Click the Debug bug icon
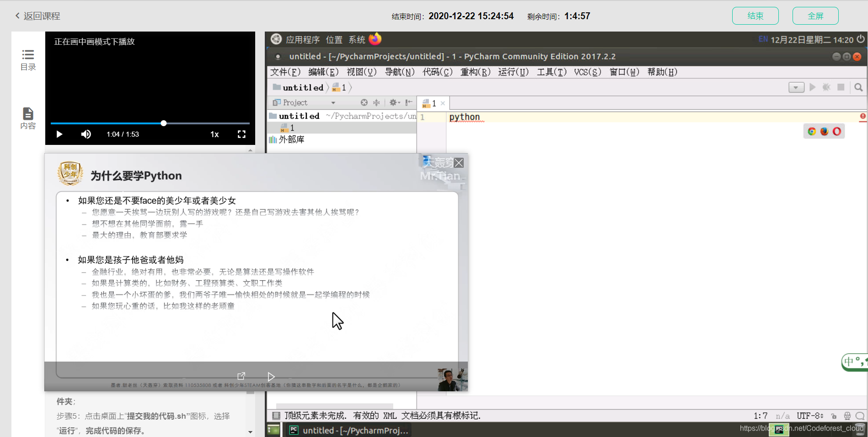The height and width of the screenshot is (437, 868). (826, 87)
